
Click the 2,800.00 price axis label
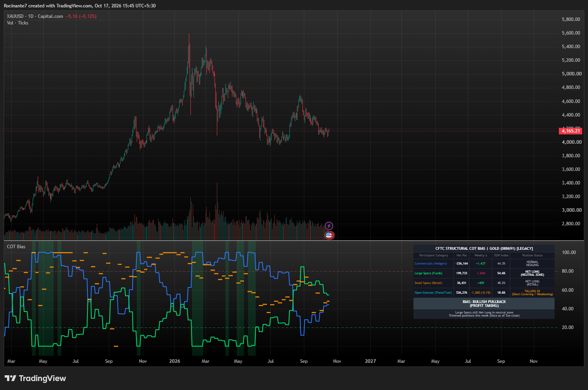tap(571, 224)
